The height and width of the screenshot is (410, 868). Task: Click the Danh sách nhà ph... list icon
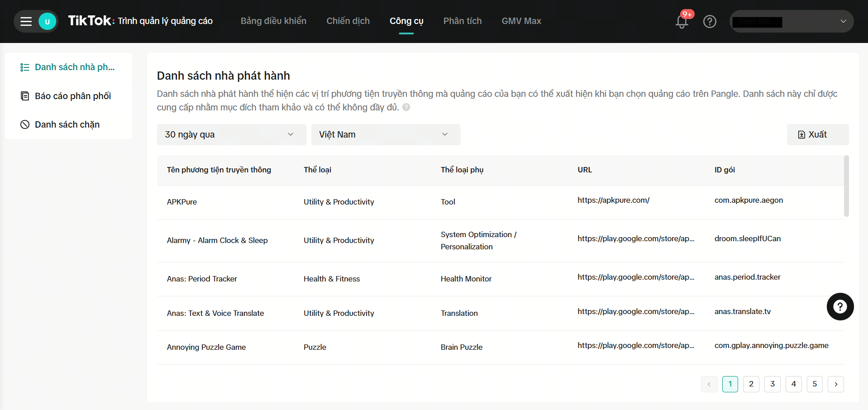coord(25,67)
